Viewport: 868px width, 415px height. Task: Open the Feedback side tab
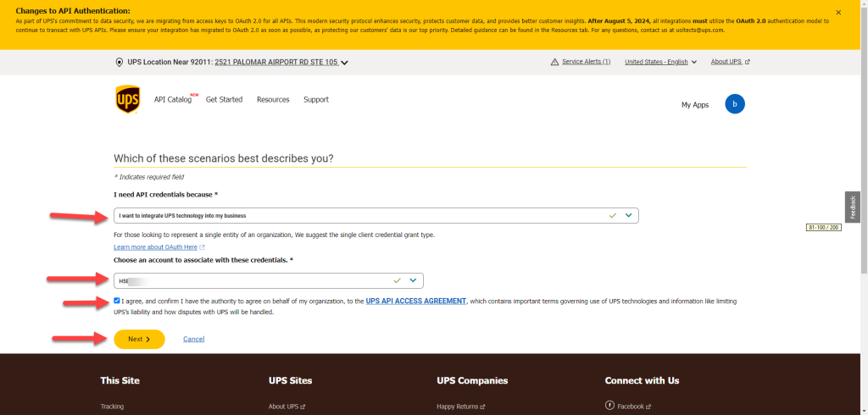tap(853, 207)
